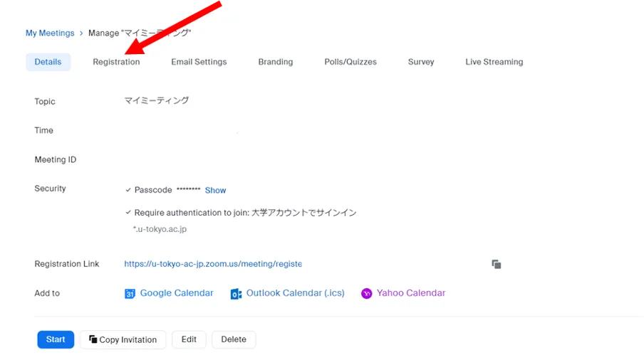The image size is (644, 360).
Task: Edit the meeting settings
Action: [189, 339]
